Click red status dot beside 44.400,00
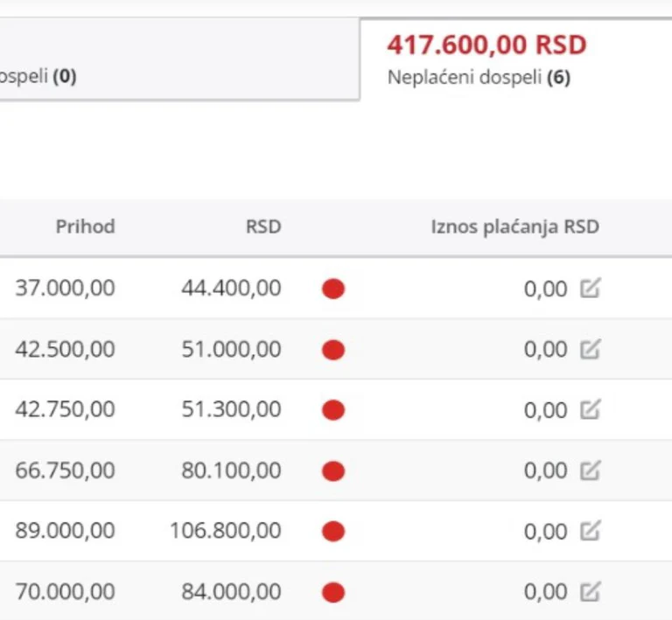 pos(333,289)
